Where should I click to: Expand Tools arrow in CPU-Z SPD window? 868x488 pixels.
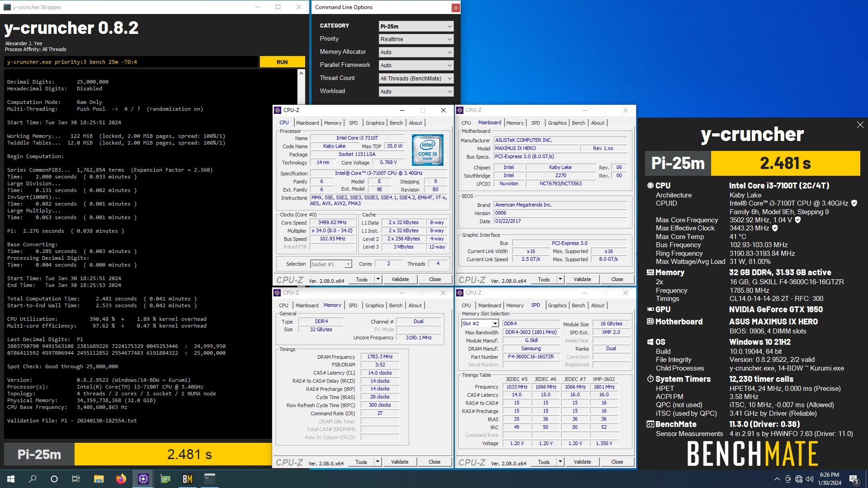[x=560, y=462]
